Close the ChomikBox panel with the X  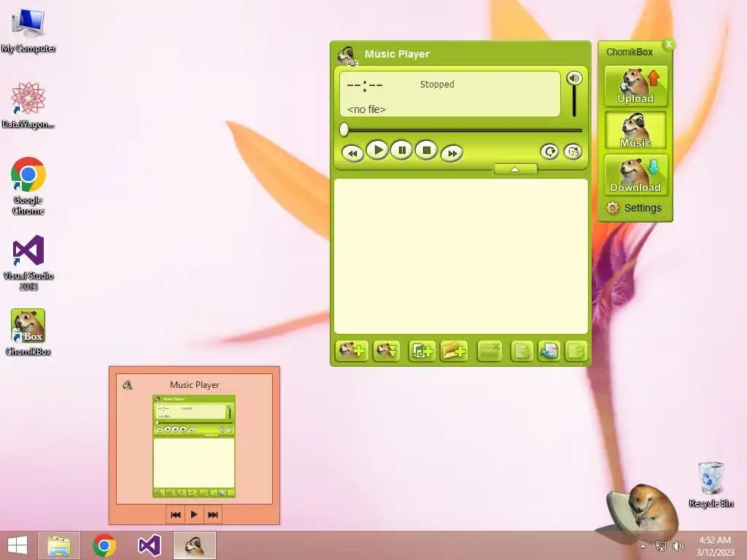[x=669, y=44]
